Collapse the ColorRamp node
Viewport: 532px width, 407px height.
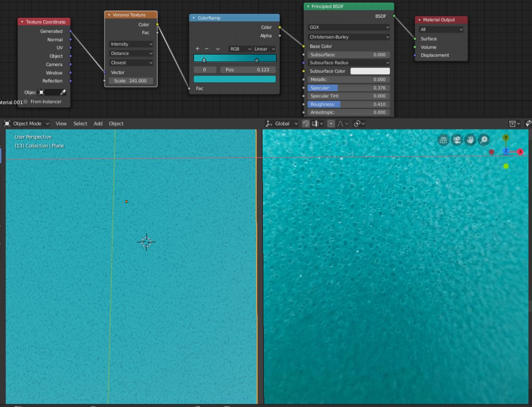194,18
